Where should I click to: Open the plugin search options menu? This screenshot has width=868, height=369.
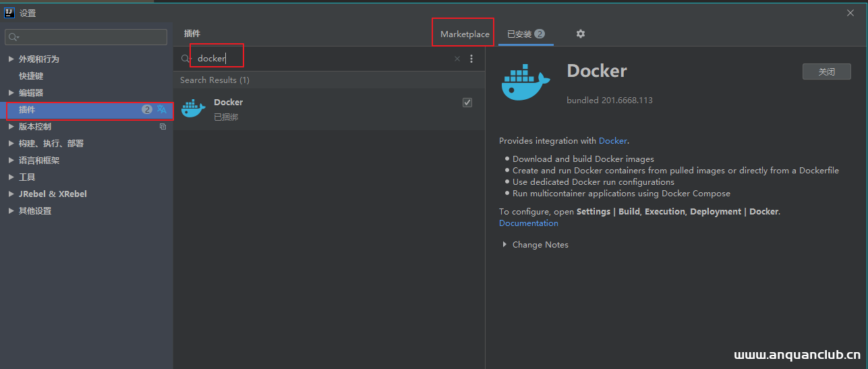[x=471, y=59]
